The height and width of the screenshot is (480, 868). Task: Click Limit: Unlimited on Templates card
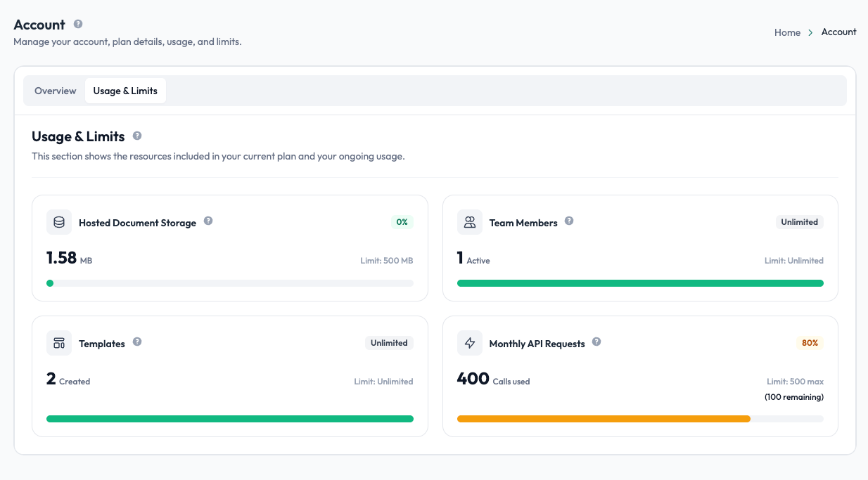[383, 382]
